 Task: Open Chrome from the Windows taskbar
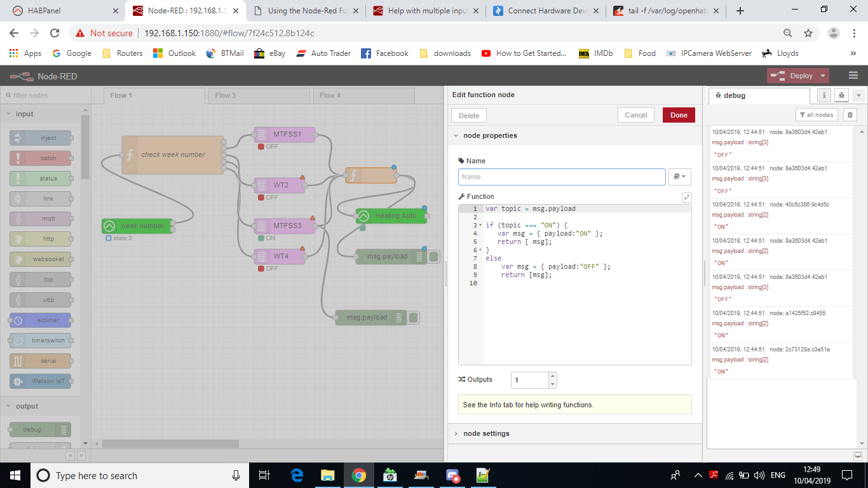coord(358,475)
